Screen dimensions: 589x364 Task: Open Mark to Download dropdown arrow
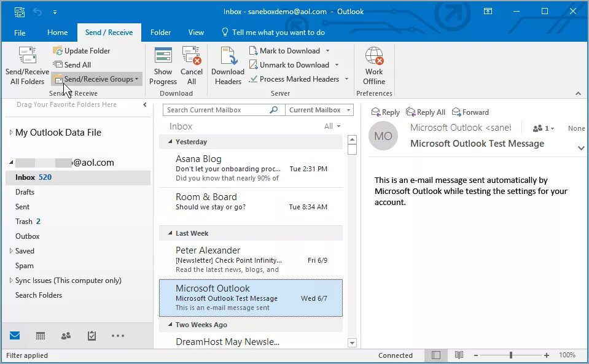[327, 51]
